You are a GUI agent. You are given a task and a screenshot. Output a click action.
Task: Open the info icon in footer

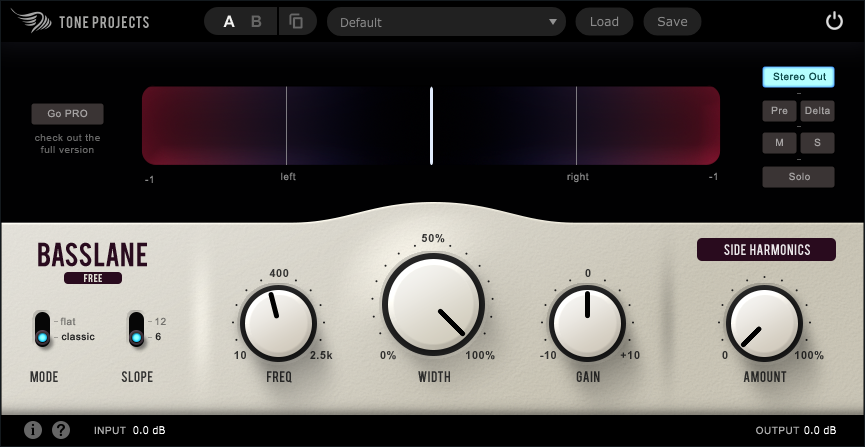[33, 430]
